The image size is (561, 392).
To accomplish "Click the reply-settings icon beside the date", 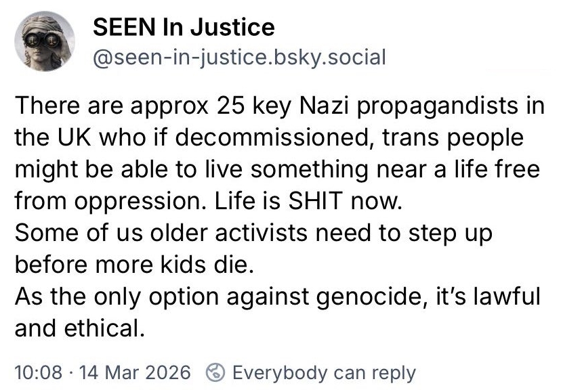I will pyautogui.click(x=215, y=372).
